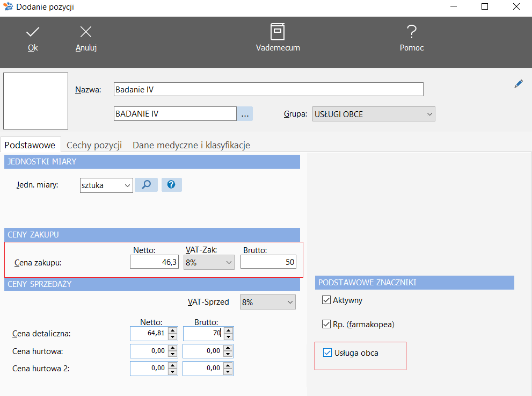Switch to Dane medyczne i klasyfikacje tab
Image resolution: width=532 pixels, height=396 pixels.
click(191, 145)
